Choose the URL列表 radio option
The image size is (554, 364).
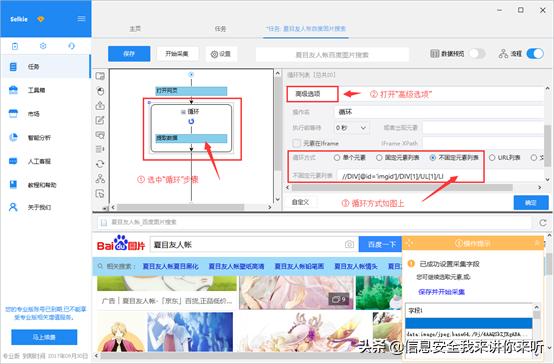coord(492,158)
